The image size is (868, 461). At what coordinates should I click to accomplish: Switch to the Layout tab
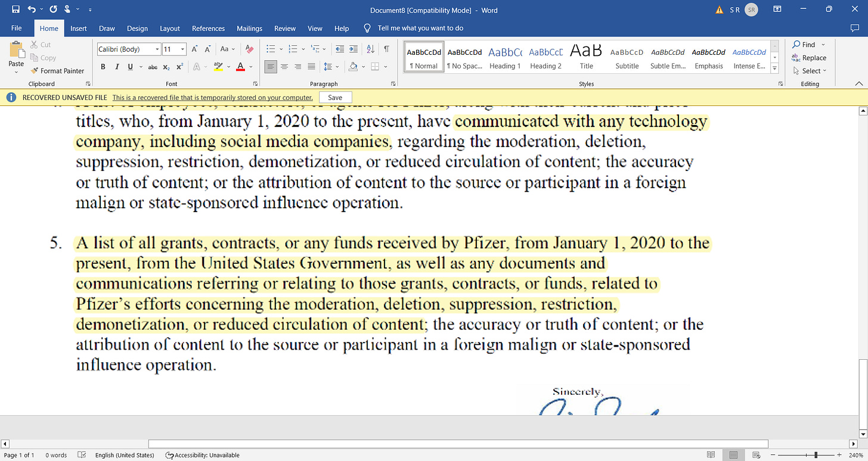170,28
